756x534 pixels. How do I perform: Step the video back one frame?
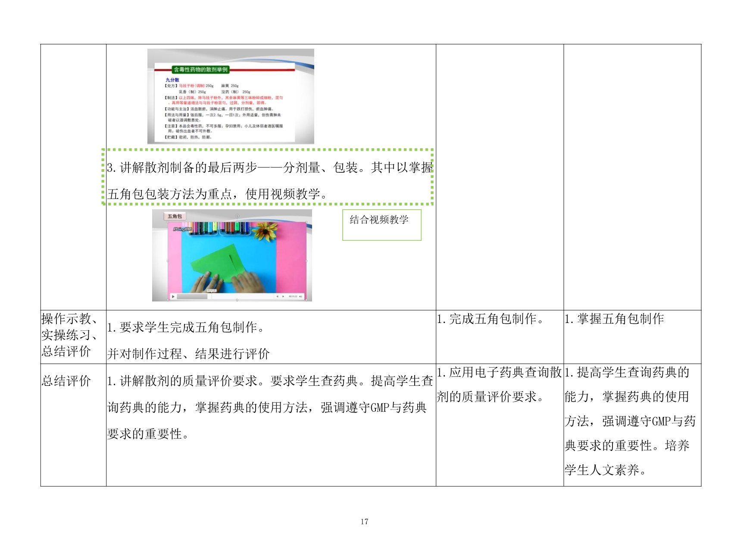coord(277,296)
